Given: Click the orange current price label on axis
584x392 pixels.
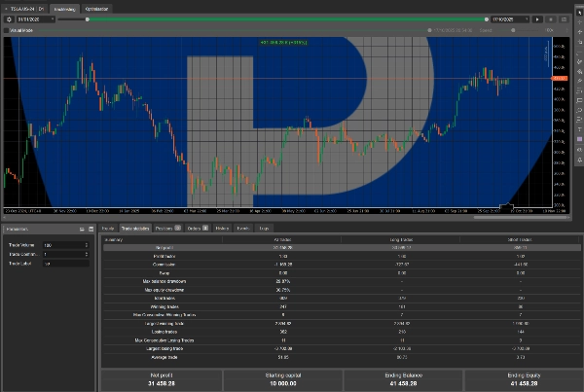Looking at the screenshot, I should (x=559, y=78).
